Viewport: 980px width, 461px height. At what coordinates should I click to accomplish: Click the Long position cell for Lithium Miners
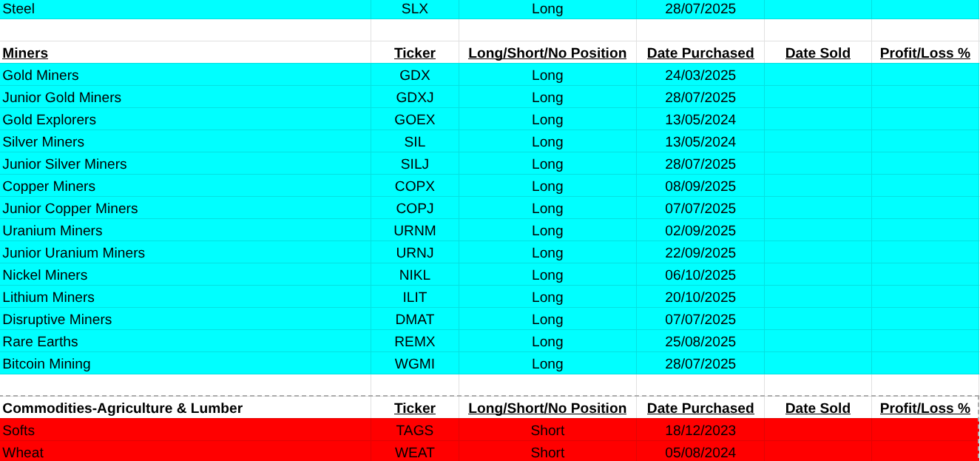547,297
